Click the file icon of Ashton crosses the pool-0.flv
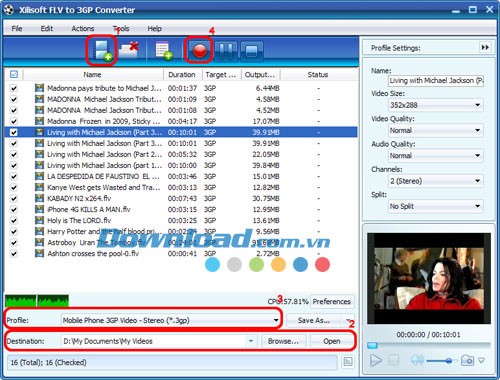This screenshot has height=380, width=500. pos(39,253)
